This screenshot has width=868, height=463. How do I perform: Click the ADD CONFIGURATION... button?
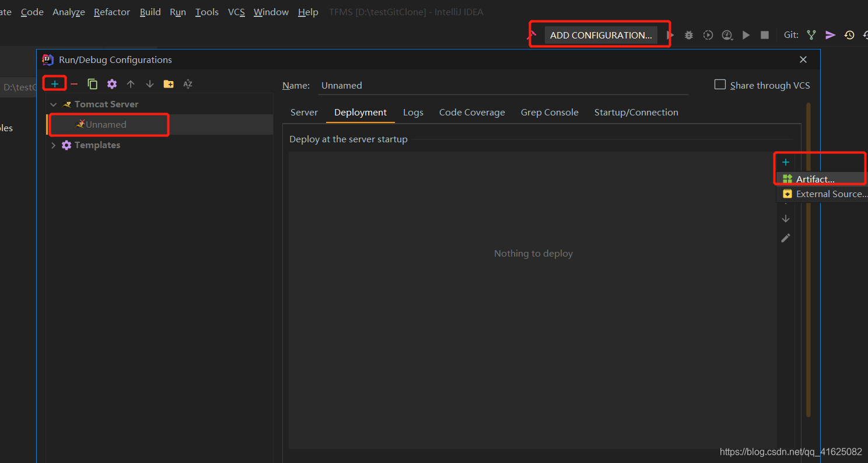pyautogui.click(x=601, y=35)
